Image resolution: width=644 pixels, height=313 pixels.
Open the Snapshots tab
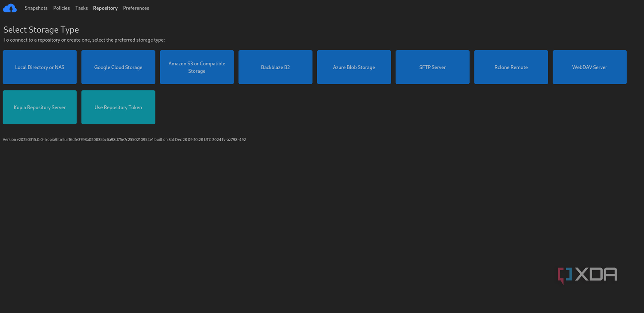[x=36, y=8]
